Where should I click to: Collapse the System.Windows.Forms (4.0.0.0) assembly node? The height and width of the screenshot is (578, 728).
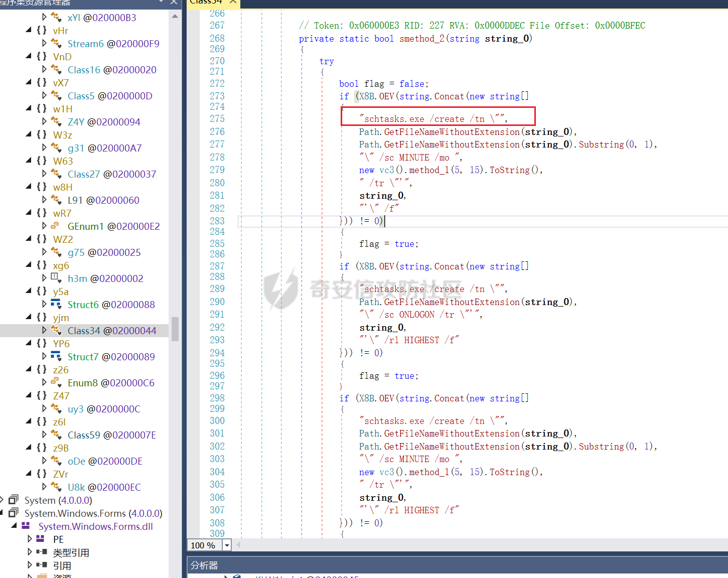2,513
